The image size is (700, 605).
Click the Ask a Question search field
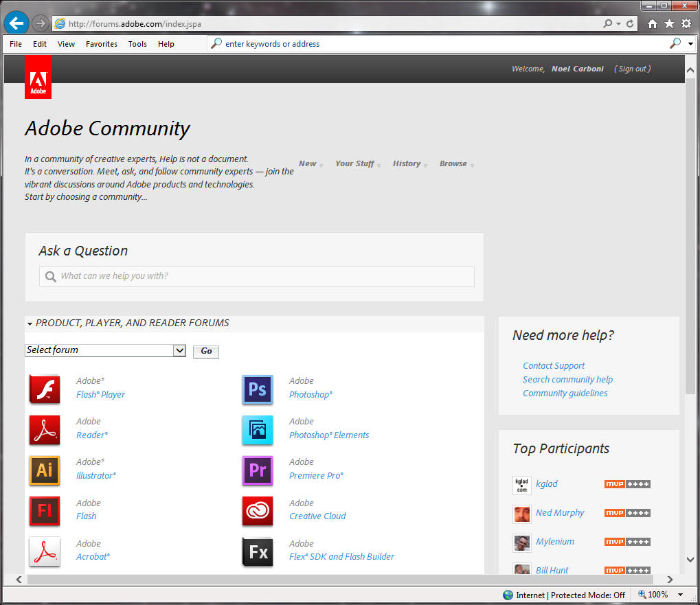[x=257, y=277]
